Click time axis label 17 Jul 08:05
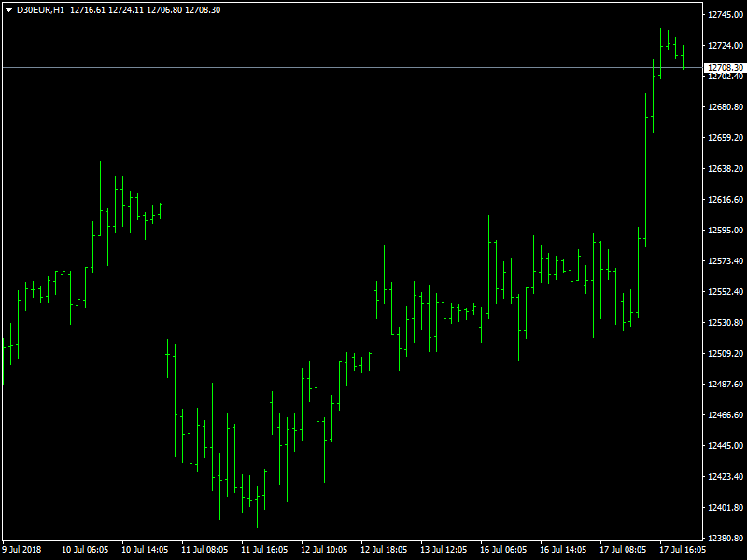Viewport: 747px width, 560px height. [x=623, y=550]
